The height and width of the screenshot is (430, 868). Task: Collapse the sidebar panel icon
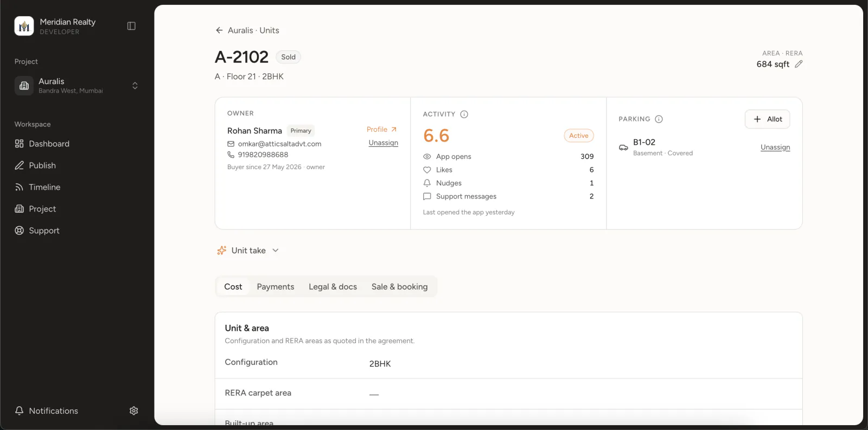coord(131,26)
